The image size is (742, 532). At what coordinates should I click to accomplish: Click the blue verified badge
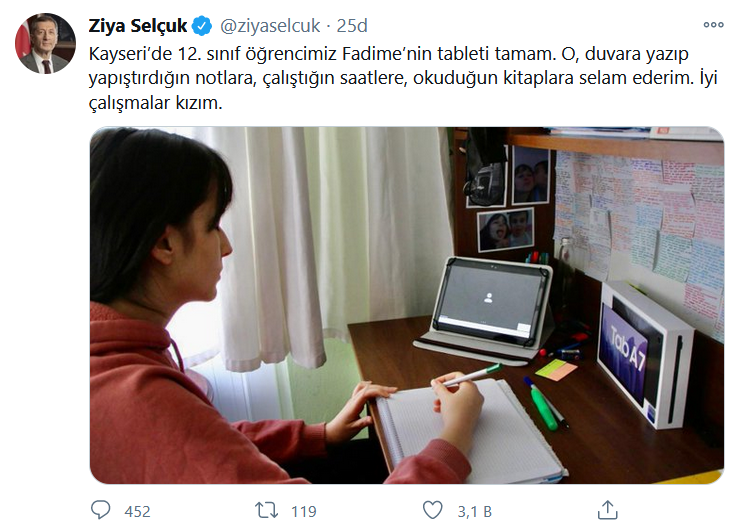[202, 26]
